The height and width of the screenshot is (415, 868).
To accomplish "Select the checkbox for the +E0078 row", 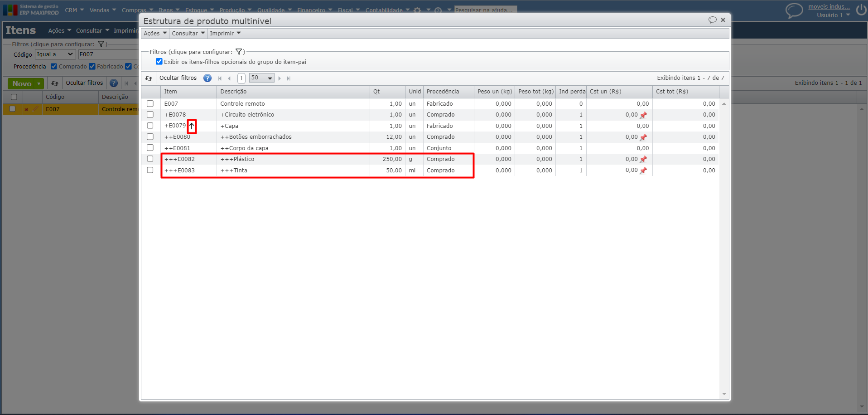I will click(x=150, y=114).
